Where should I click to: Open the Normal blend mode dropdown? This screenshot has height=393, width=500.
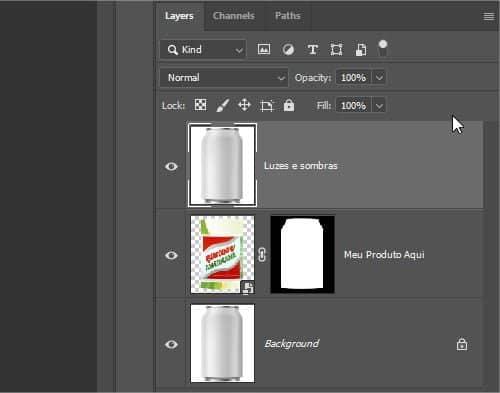point(224,78)
